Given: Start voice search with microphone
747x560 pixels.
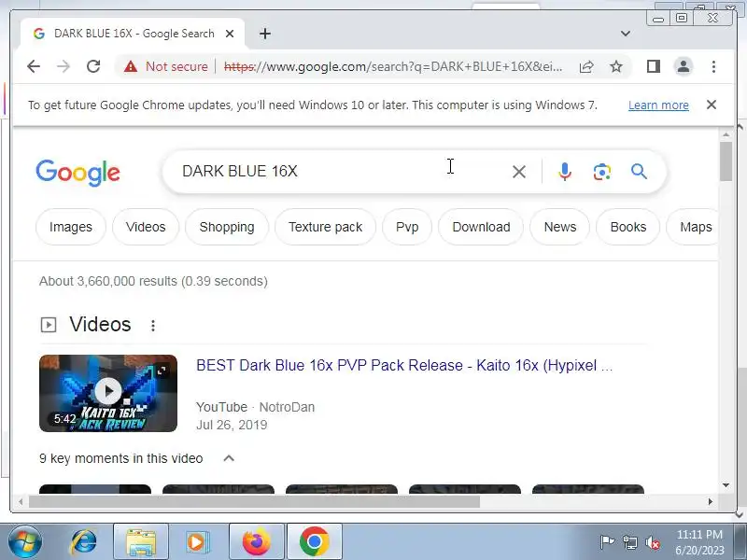Looking at the screenshot, I should 565,172.
